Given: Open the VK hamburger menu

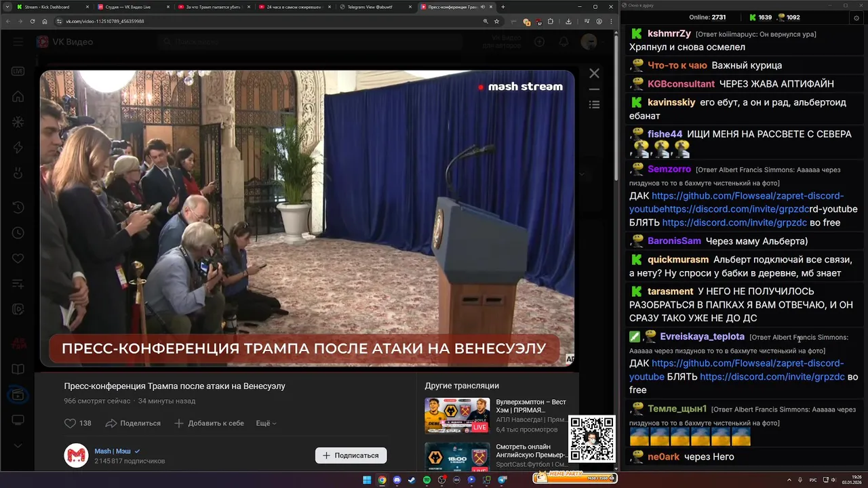Looking at the screenshot, I should click(18, 42).
